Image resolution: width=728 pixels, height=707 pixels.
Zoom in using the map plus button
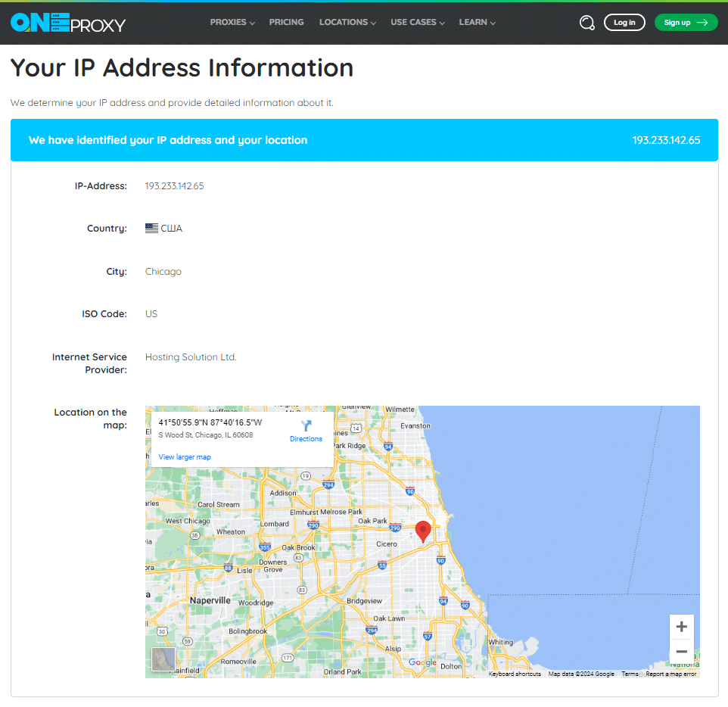(x=681, y=627)
